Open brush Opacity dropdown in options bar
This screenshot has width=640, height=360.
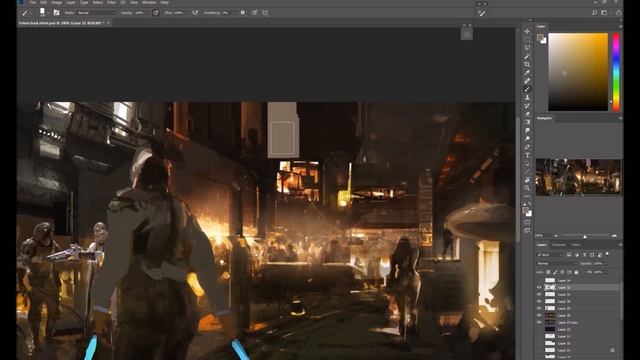[x=147, y=13]
